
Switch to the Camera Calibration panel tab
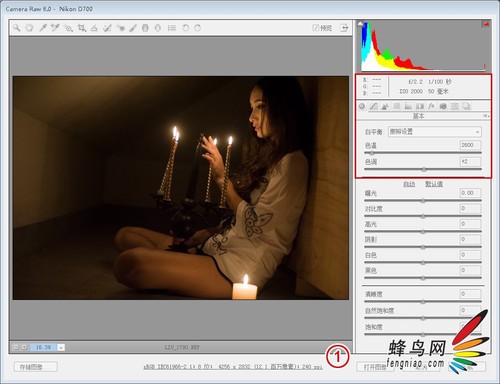click(x=443, y=106)
